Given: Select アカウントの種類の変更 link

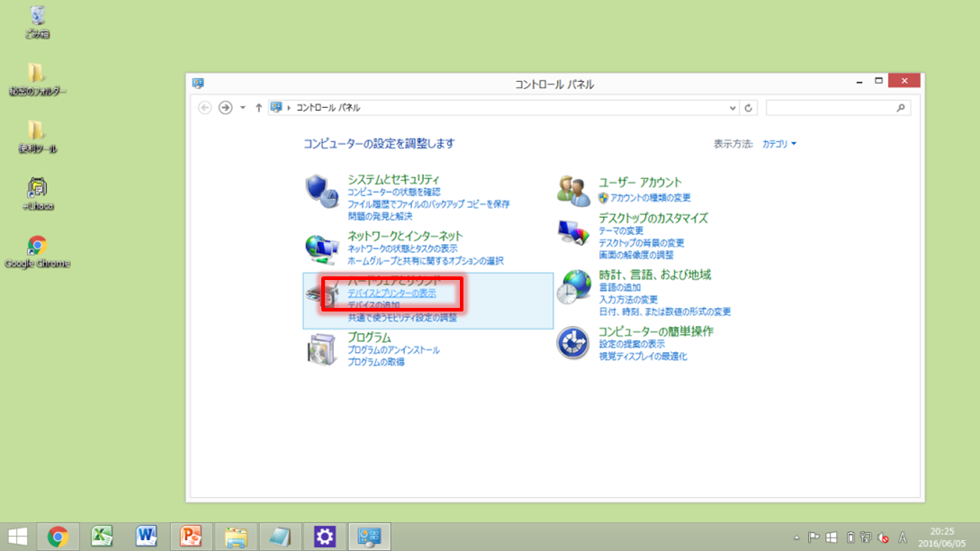Looking at the screenshot, I should click(650, 197).
